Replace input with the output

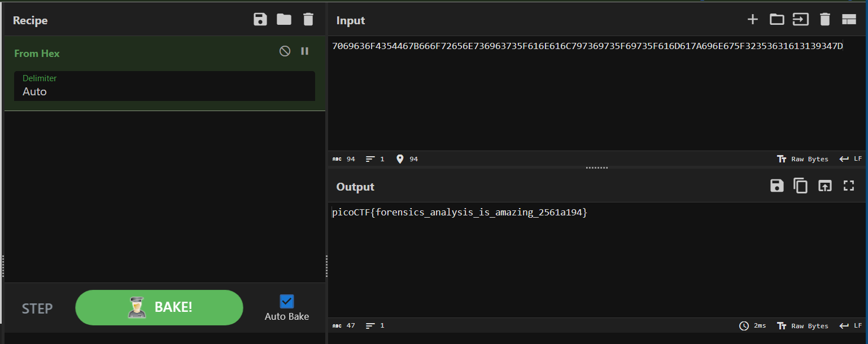pyautogui.click(x=825, y=186)
